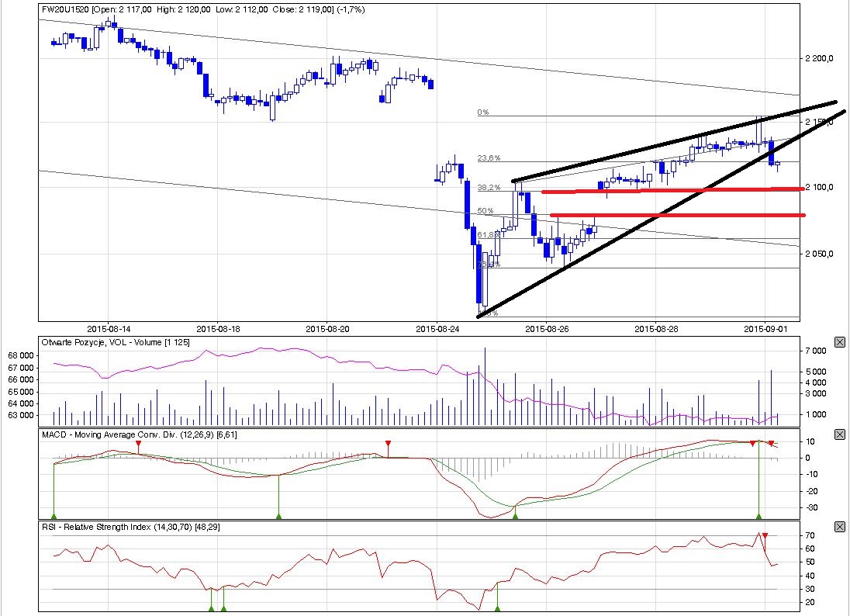Select the 0% Fibonacci level label
The height and width of the screenshot is (616, 850).
click(483, 112)
